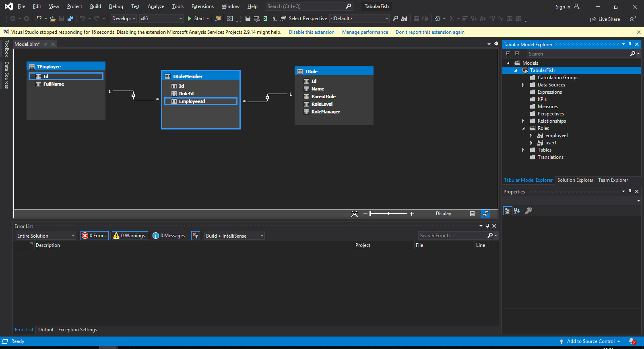Click Add to Source Control

(590, 341)
